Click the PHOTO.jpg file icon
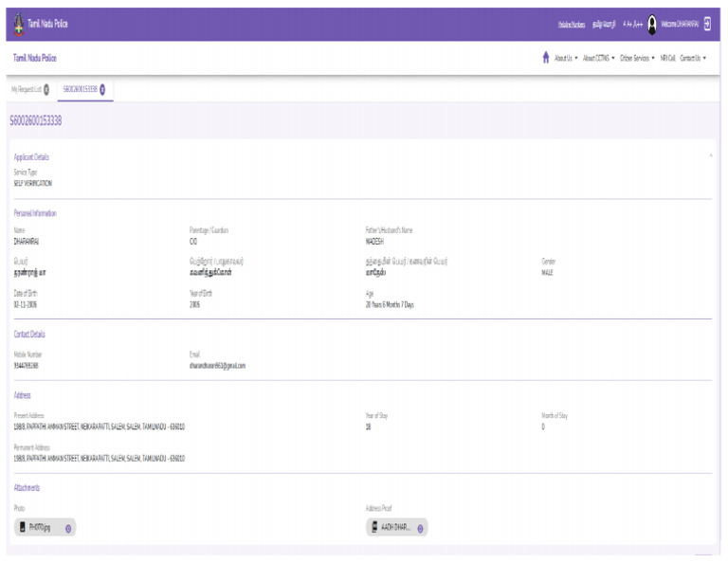Viewport: 728px width, 563px height. [23, 527]
